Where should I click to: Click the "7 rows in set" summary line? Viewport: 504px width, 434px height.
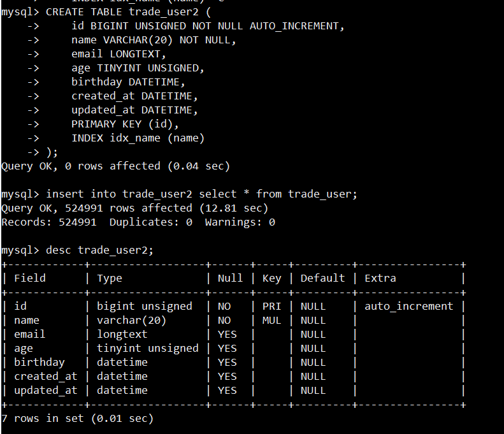77,418
